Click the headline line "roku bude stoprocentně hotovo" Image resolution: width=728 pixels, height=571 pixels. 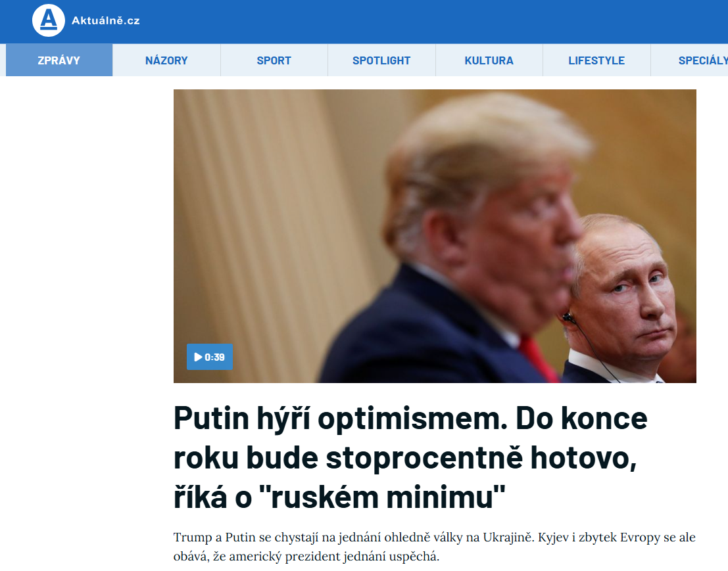click(405, 458)
